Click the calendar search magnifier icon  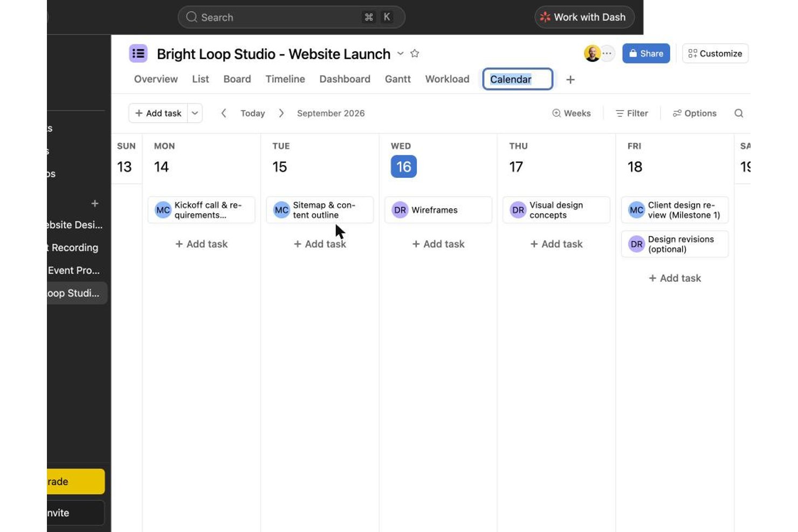(x=739, y=113)
